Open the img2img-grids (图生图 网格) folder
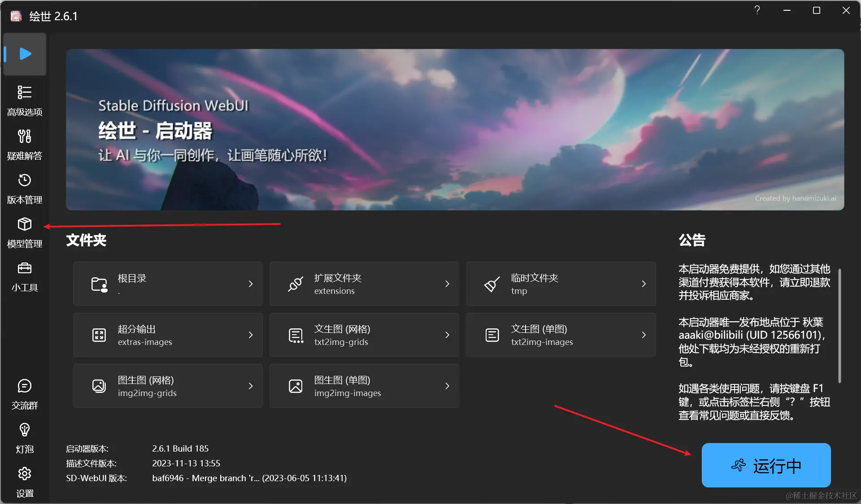 pos(168,386)
